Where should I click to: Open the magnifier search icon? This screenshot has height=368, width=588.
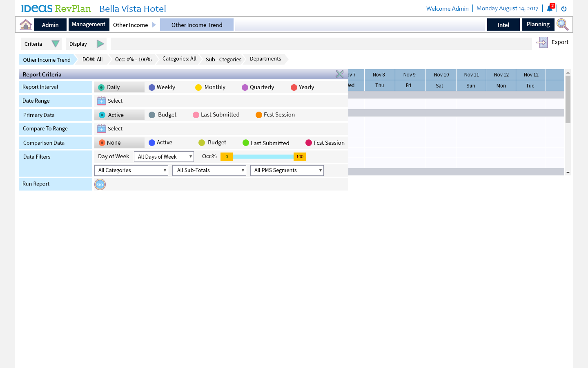tap(562, 25)
